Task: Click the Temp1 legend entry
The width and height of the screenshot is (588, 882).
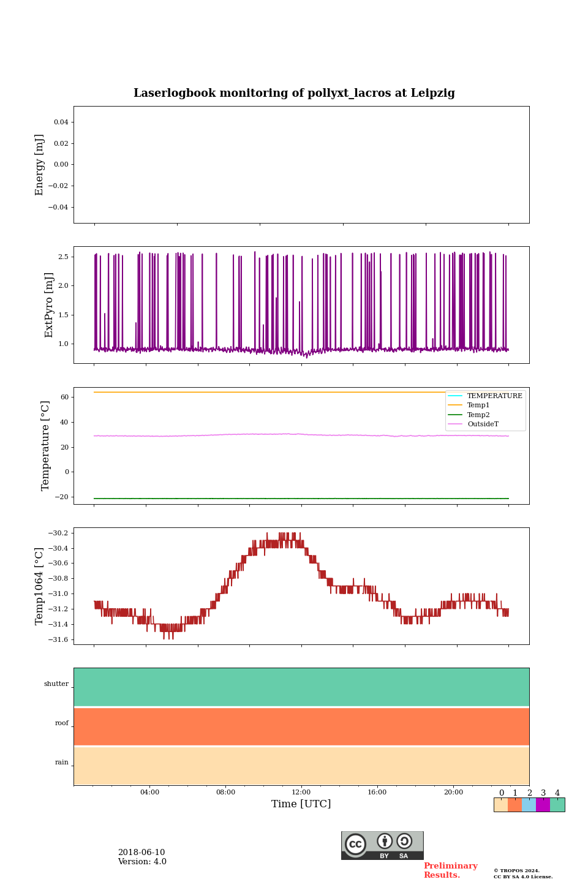Action: tap(469, 405)
